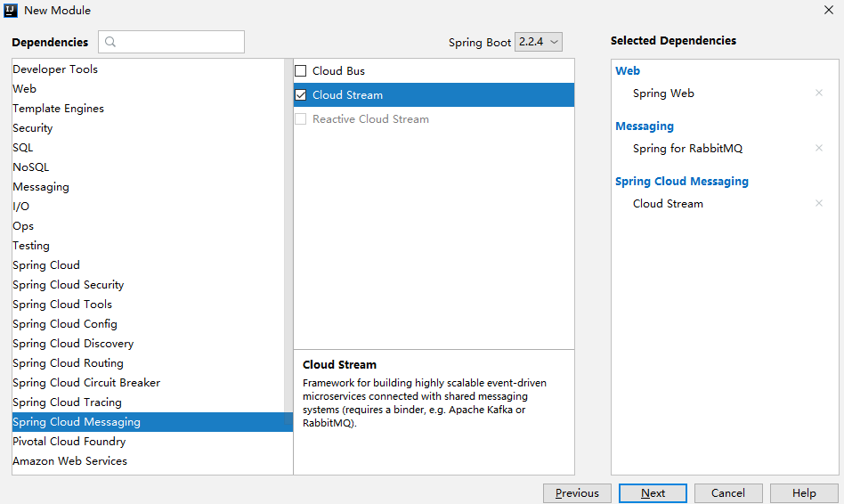Select the Spring Cloud Config category
The height and width of the screenshot is (504, 844).
pos(148,324)
